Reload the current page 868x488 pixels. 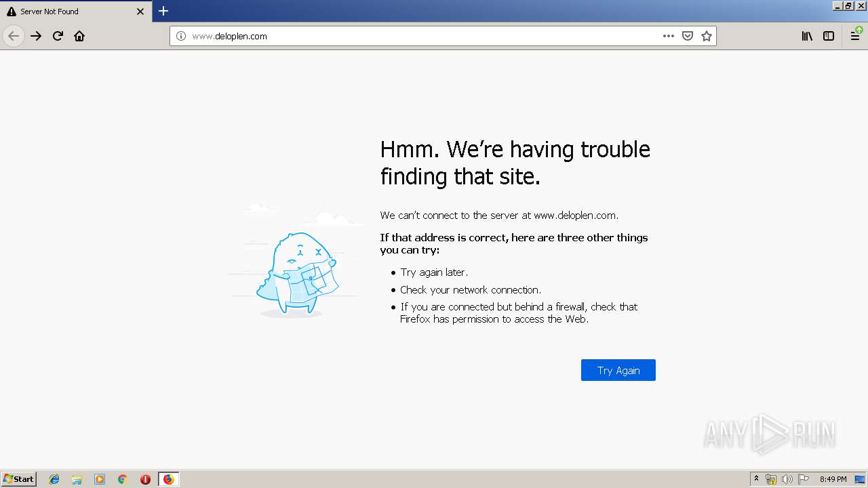tap(58, 36)
